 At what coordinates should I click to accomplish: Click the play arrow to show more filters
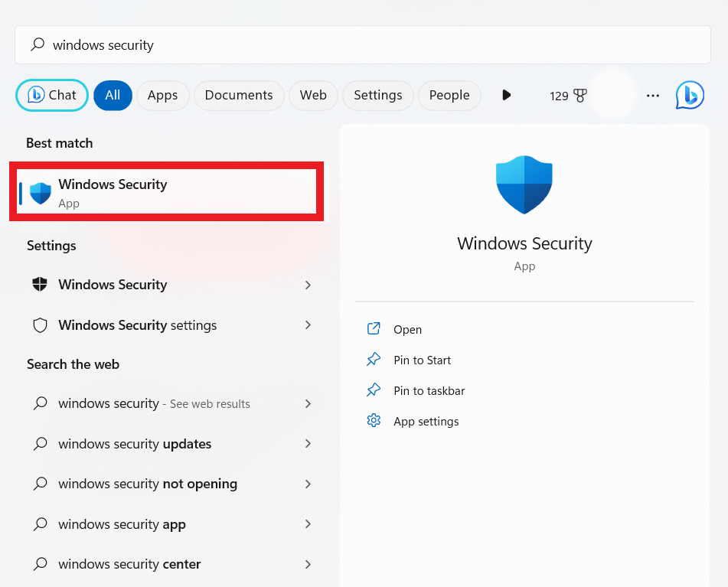click(x=507, y=95)
